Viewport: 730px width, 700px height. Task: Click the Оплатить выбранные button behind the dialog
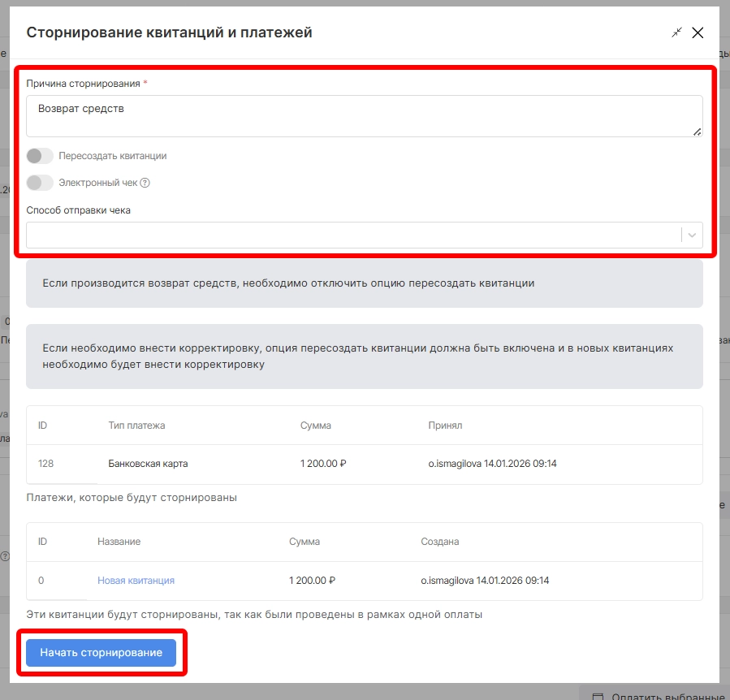(656, 695)
